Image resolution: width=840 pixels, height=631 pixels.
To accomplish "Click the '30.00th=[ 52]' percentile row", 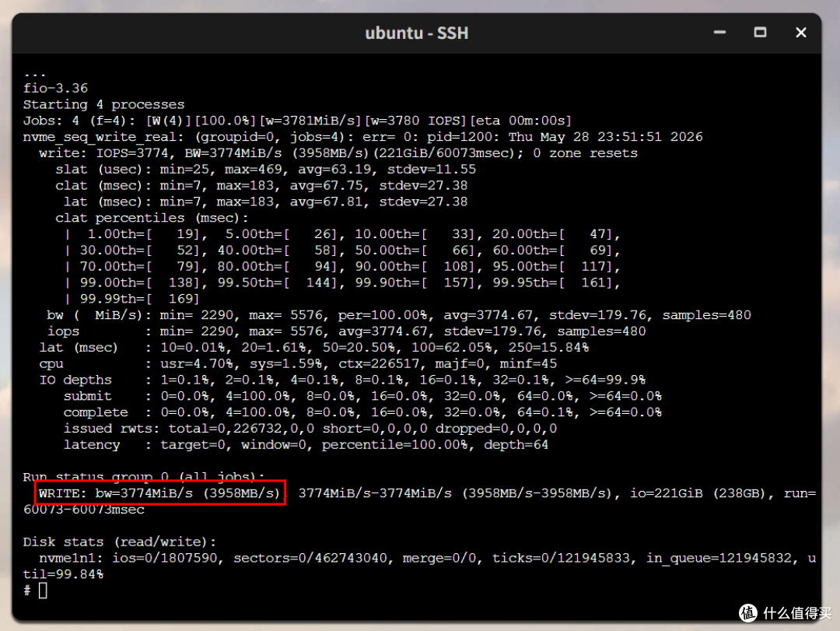I will (x=342, y=251).
